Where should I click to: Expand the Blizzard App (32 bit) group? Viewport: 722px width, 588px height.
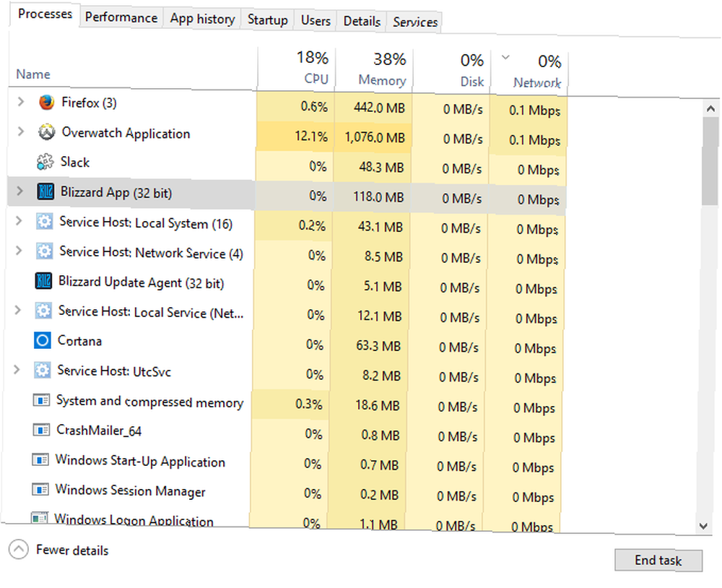pyautogui.click(x=19, y=191)
